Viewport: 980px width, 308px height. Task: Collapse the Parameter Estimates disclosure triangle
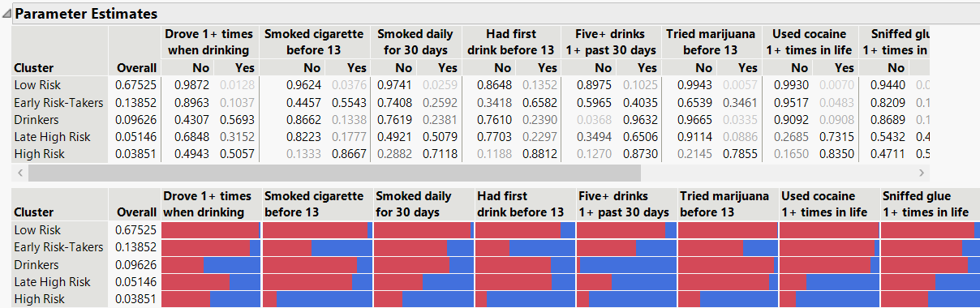6,14
